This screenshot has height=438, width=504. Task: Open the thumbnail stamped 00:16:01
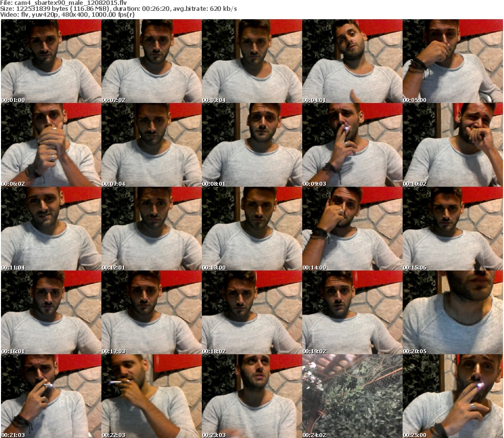pos(51,312)
